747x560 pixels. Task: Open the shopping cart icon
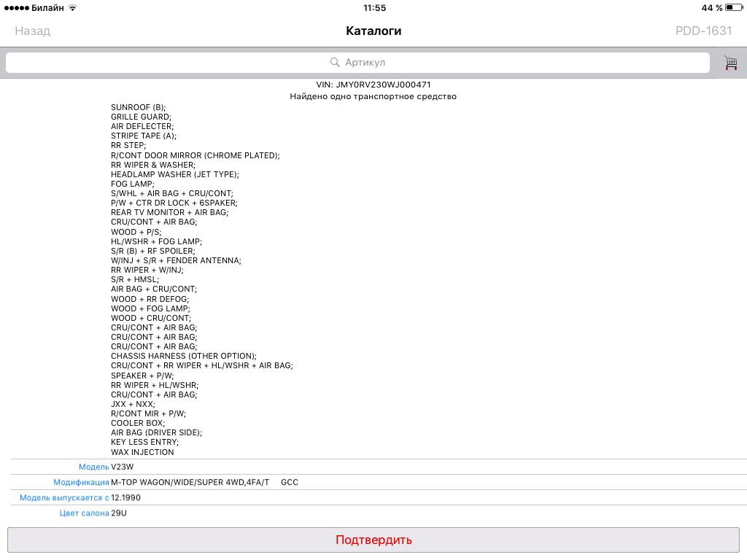tap(731, 63)
